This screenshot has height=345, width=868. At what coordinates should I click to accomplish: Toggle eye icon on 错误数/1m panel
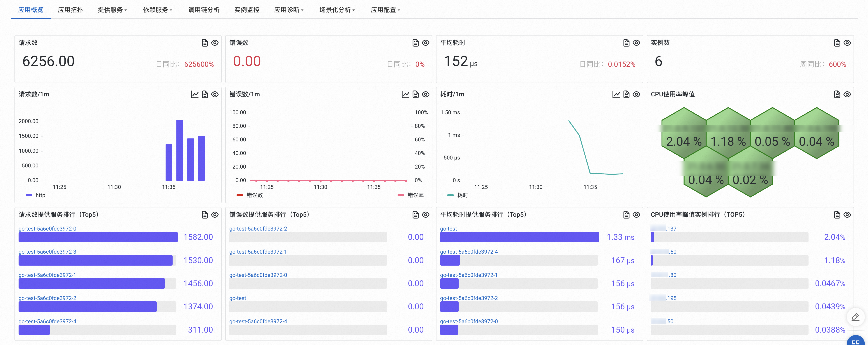point(426,94)
